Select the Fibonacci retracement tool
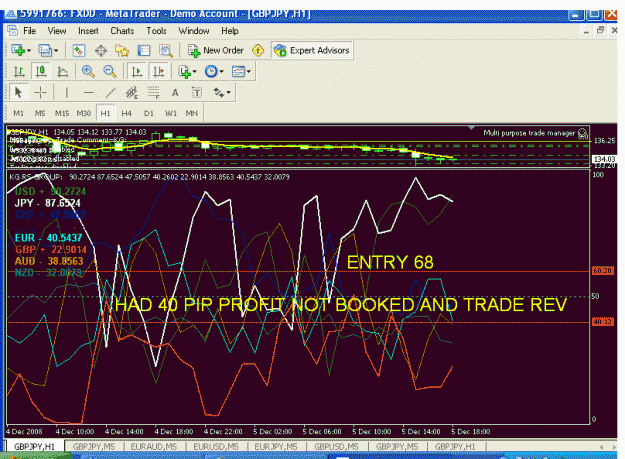 (x=153, y=92)
